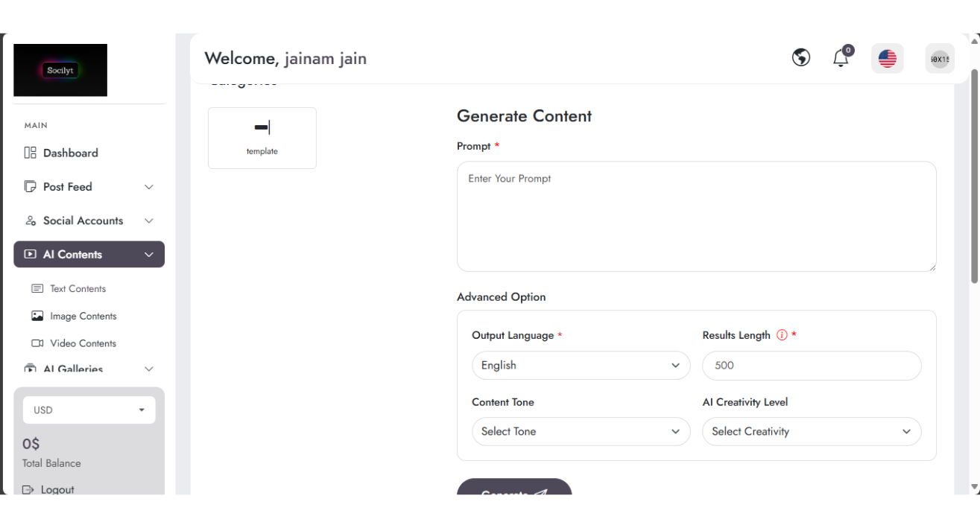Open the user profile avatar

940,58
